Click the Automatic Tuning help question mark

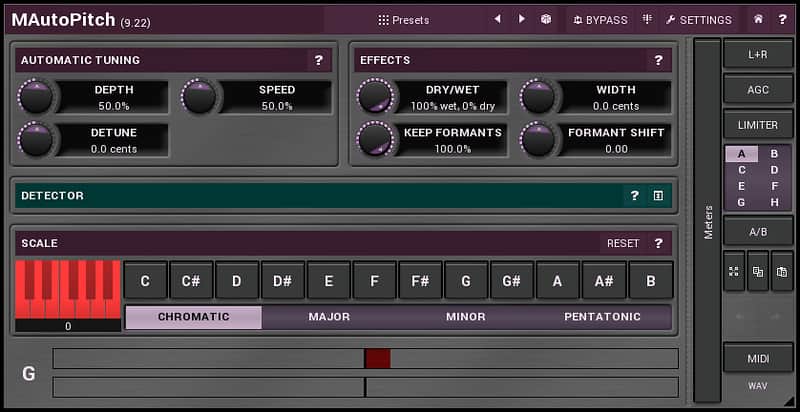319,60
